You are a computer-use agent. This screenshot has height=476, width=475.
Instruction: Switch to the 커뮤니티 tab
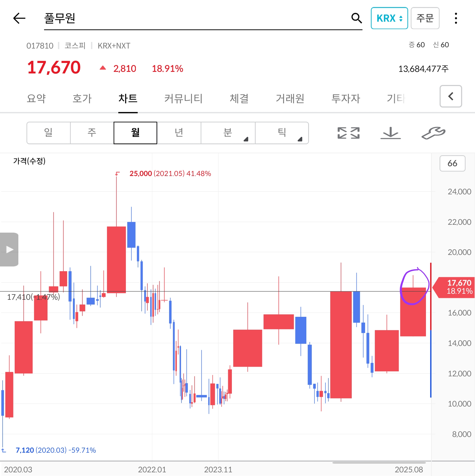click(x=183, y=99)
